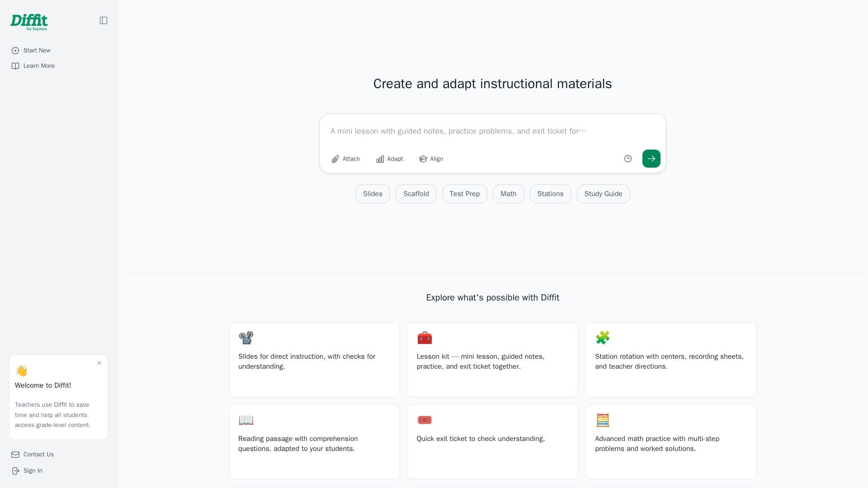Viewport: 868px width, 488px height.
Task: Click the 'Welcome to Diffit!' title text
Action: (43, 385)
